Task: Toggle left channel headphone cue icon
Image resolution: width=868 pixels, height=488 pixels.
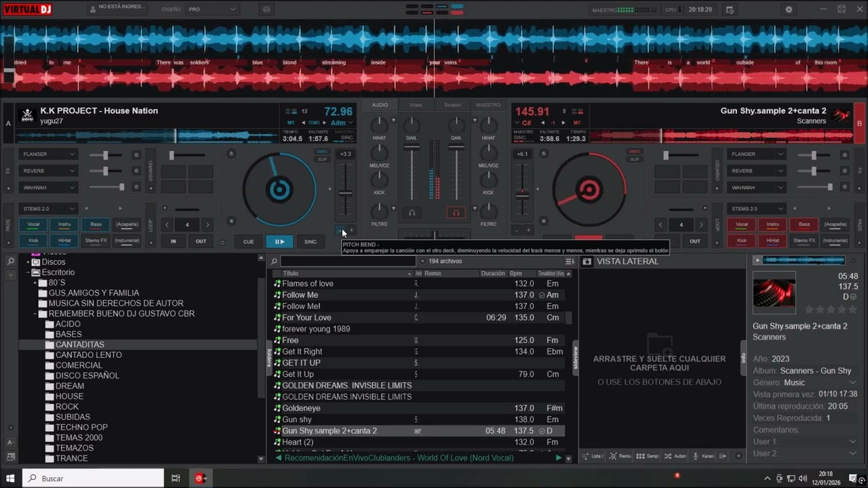Action: [x=412, y=213]
